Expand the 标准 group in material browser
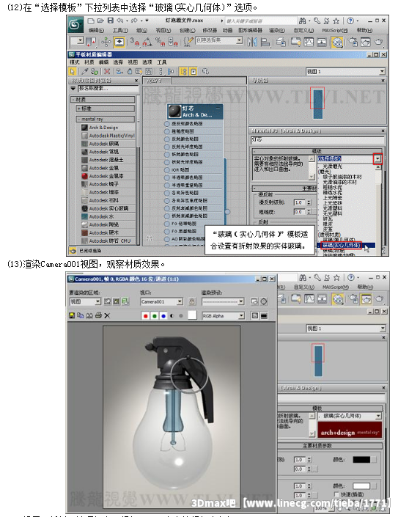This screenshot has height=517, width=420. (x=106, y=108)
